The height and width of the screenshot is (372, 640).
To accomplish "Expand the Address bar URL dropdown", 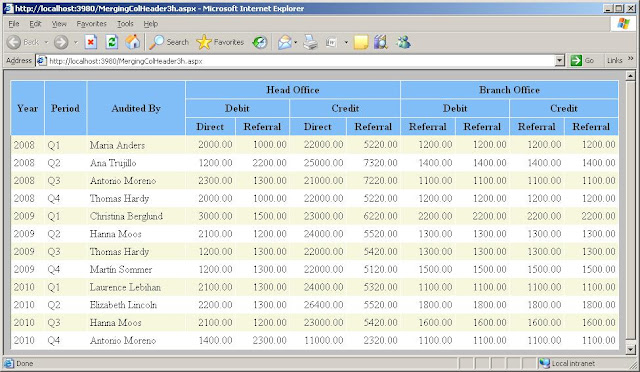I will (560, 61).
